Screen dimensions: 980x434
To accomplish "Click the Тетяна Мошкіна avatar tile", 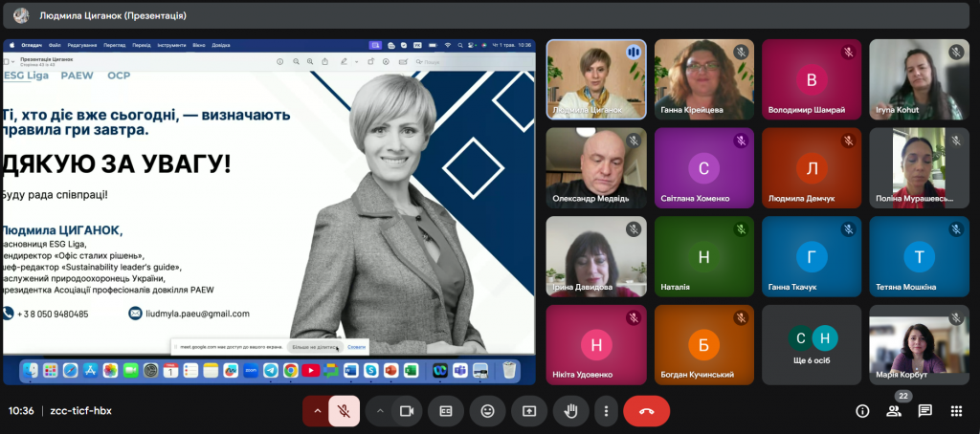I will point(920,256).
